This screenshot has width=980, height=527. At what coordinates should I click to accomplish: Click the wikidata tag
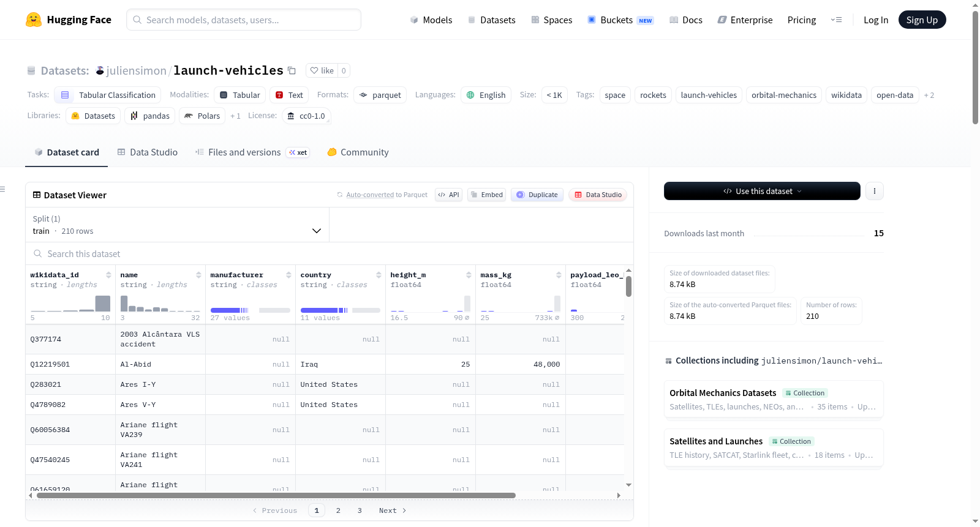coord(846,95)
